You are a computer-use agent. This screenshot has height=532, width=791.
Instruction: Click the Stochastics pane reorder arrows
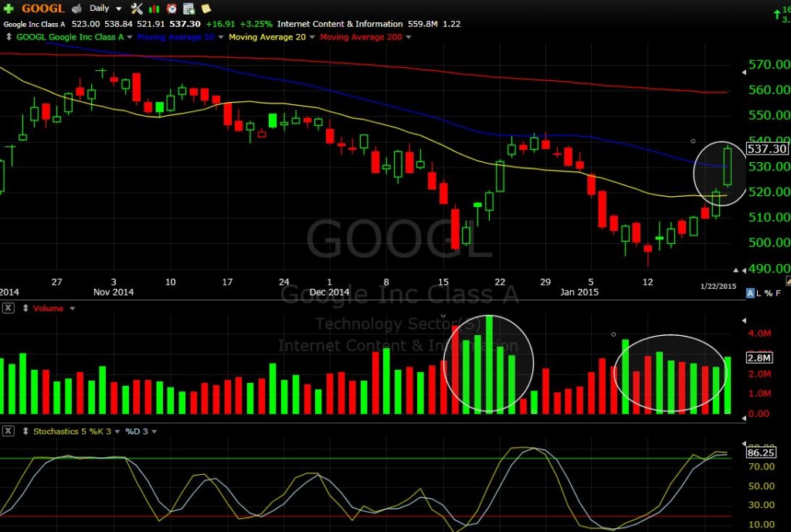coord(25,431)
